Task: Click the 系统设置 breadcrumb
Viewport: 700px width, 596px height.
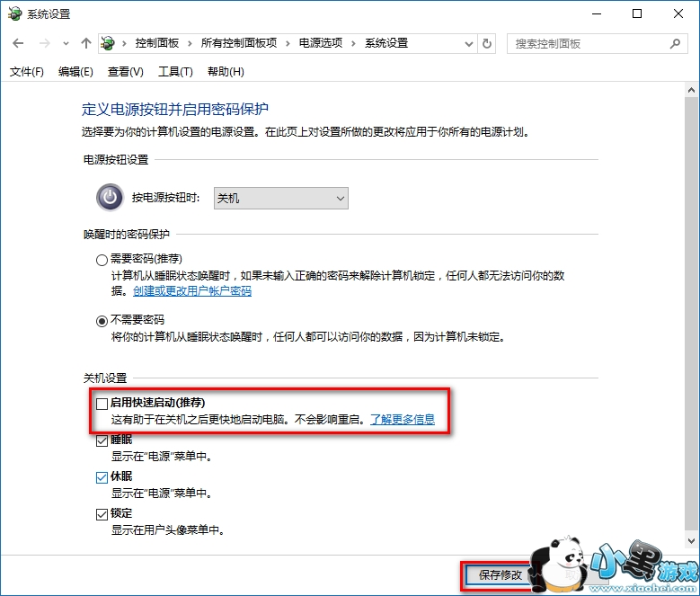Action: (x=386, y=43)
